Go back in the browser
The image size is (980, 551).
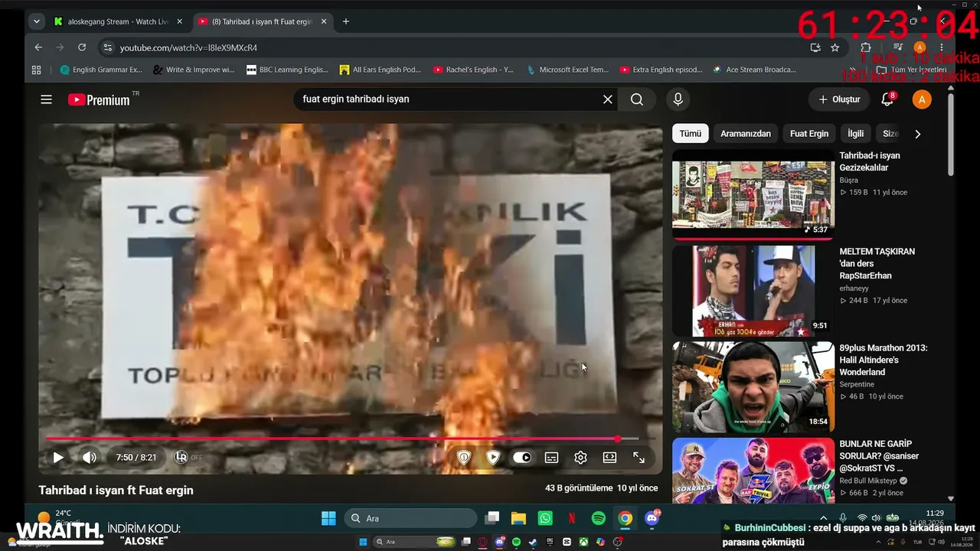pyautogui.click(x=38, y=47)
